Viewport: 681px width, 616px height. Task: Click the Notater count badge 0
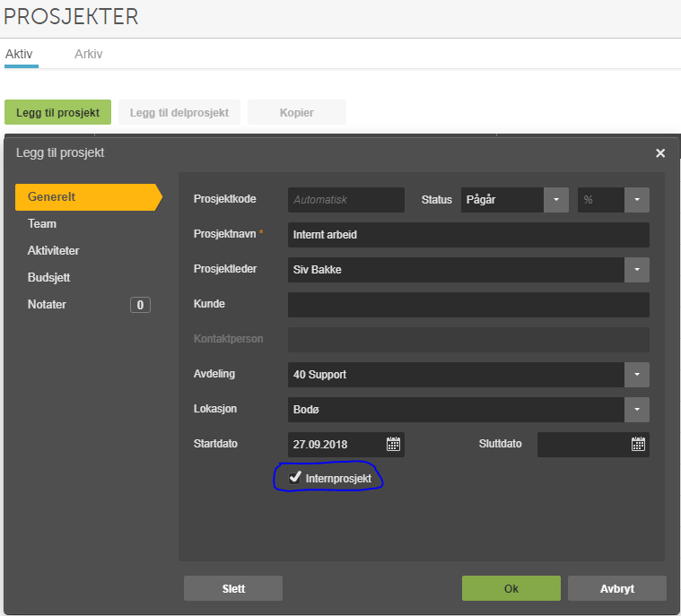pyautogui.click(x=140, y=305)
